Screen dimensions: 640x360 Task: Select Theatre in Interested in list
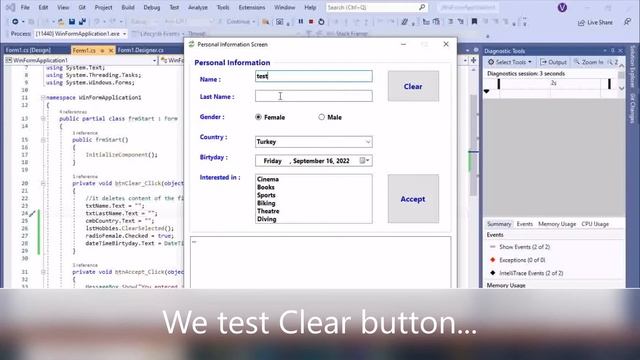(268, 211)
